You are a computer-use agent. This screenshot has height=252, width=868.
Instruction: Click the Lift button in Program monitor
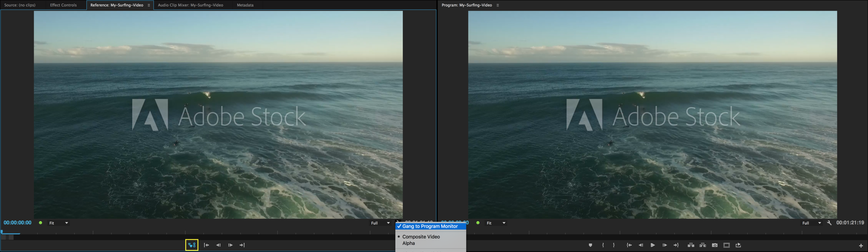(x=691, y=245)
